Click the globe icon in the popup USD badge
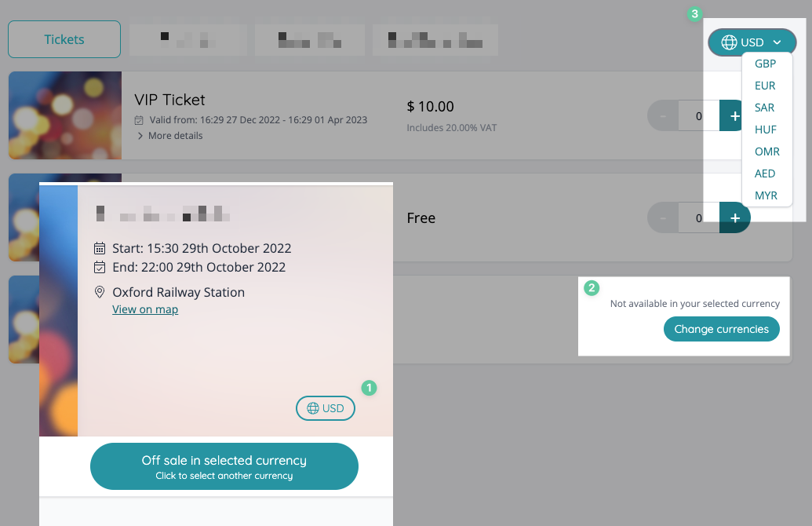The width and height of the screenshot is (812, 526). pyautogui.click(x=312, y=408)
